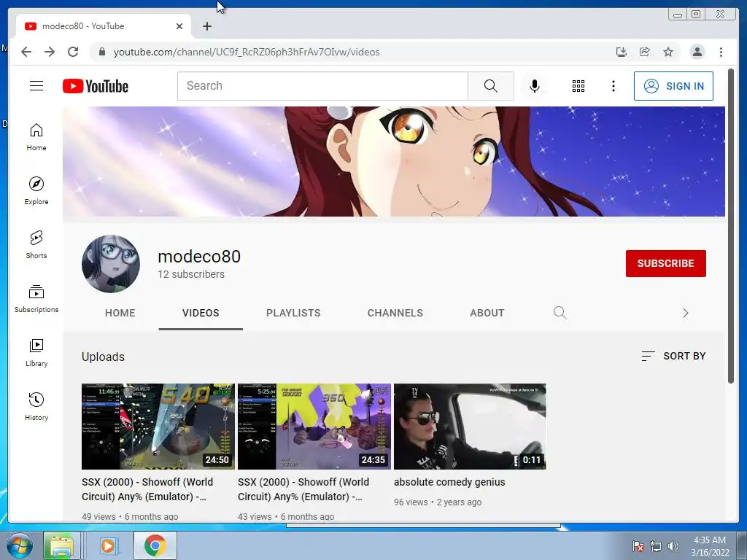Click the modeco80 channel name
This screenshot has height=560, width=747.
(x=199, y=256)
